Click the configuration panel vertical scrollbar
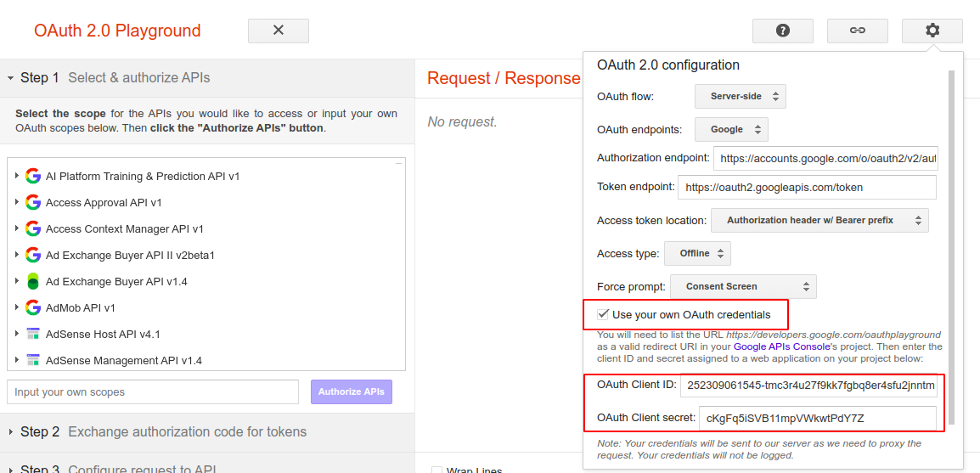980x473 pixels. [951, 247]
